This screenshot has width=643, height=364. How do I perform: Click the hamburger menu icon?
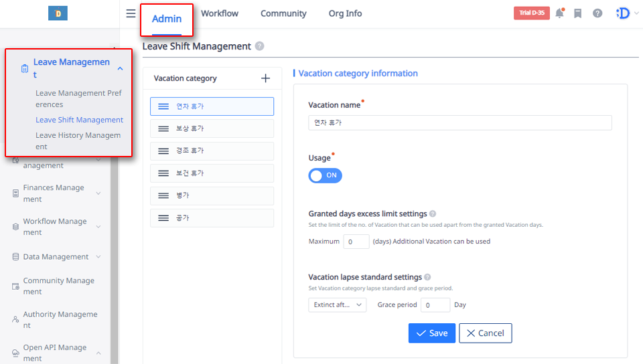coord(131,13)
